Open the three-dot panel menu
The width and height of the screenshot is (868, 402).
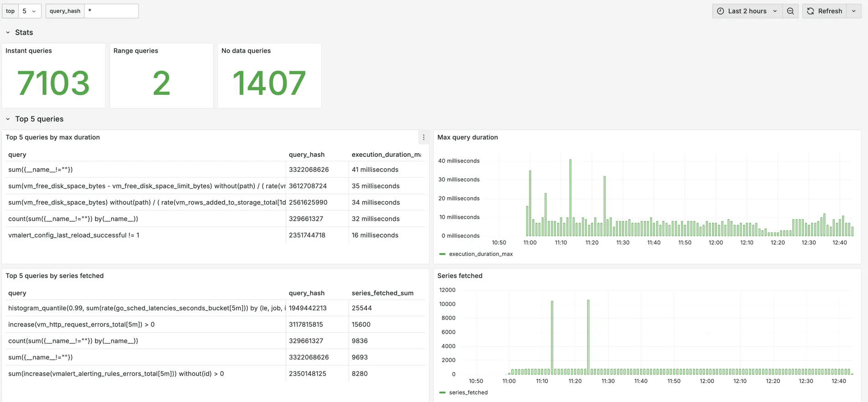point(424,137)
